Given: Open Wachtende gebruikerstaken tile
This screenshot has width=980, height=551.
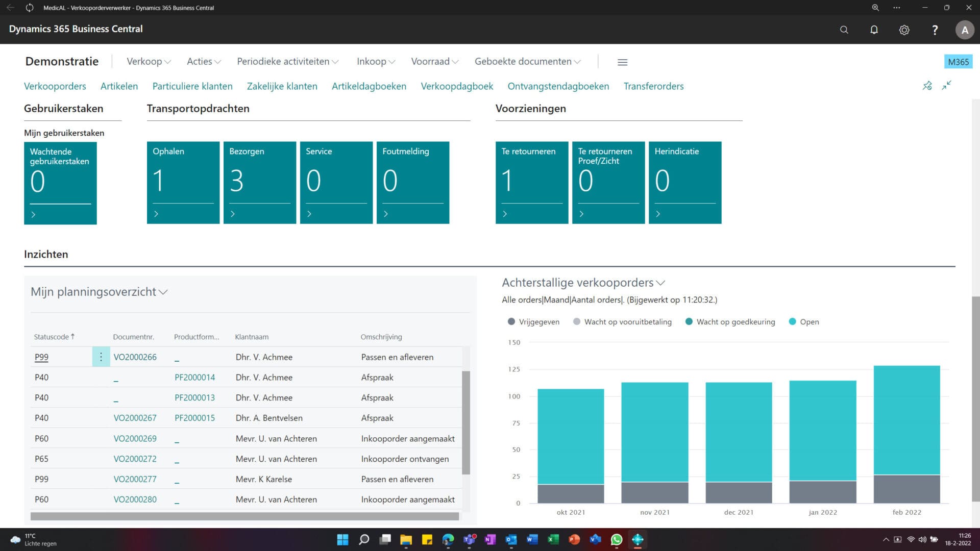Looking at the screenshot, I should [x=60, y=183].
